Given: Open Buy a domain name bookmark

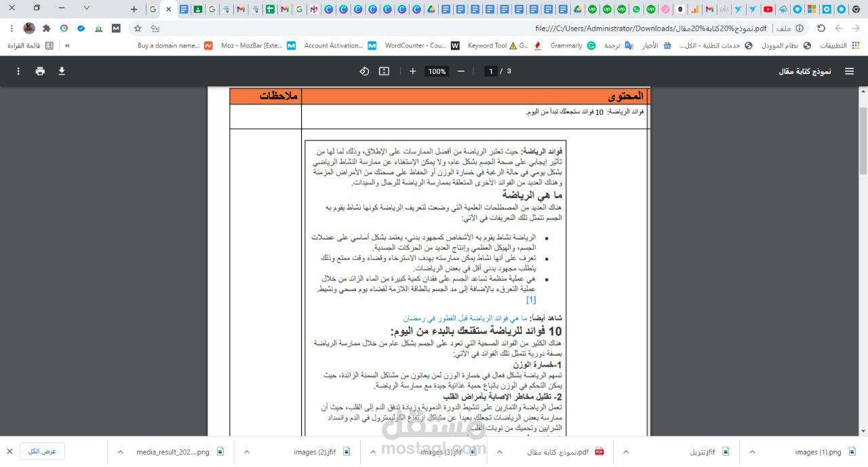Looking at the screenshot, I should click(x=175, y=45).
